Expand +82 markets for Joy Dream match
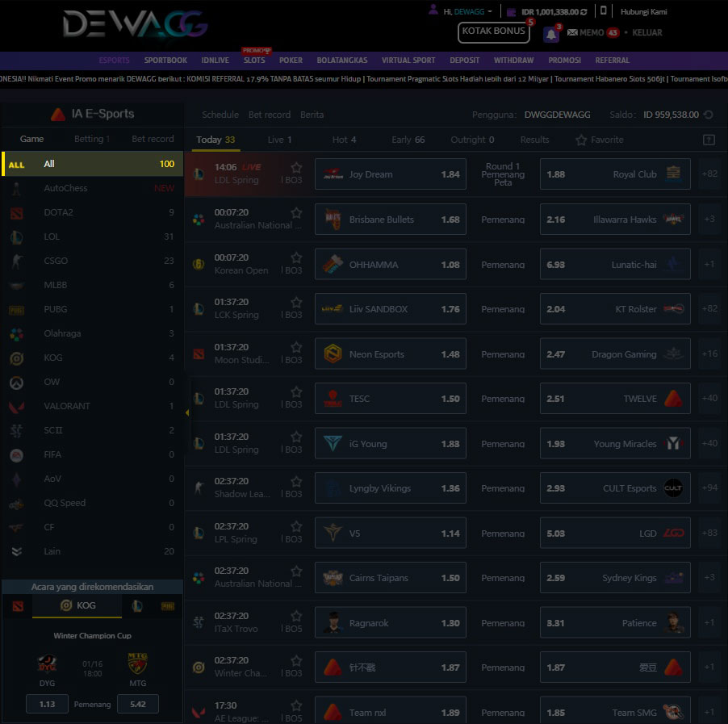The image size is (728, 724). pos(709,174)
